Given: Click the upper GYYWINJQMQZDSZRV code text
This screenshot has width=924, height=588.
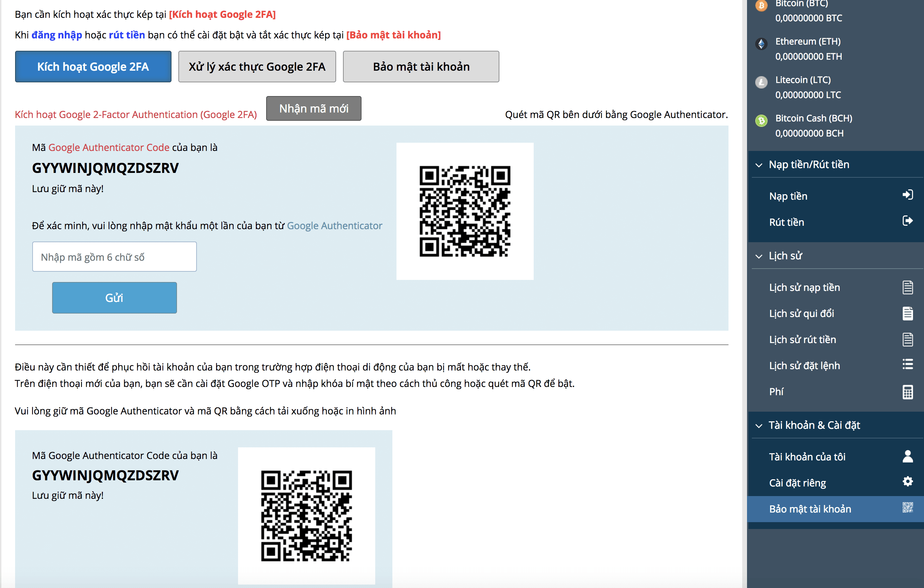Looking at the screenshot, I should click(106, 168).
